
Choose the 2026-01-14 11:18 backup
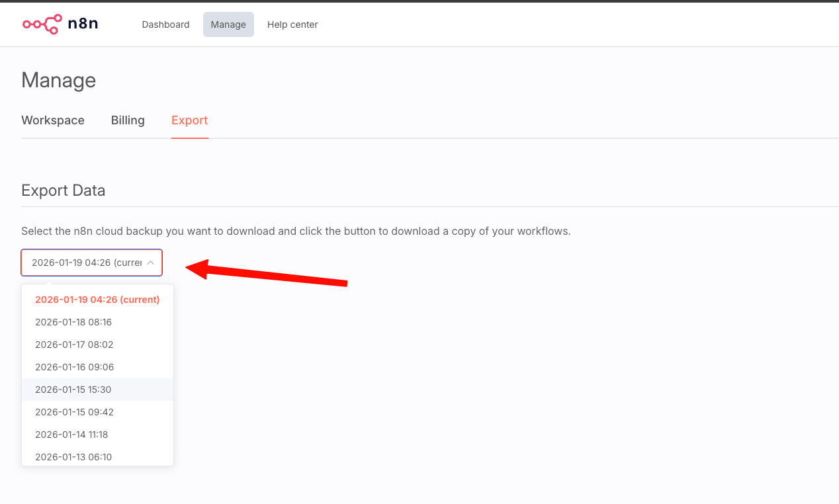coord(71,435)
